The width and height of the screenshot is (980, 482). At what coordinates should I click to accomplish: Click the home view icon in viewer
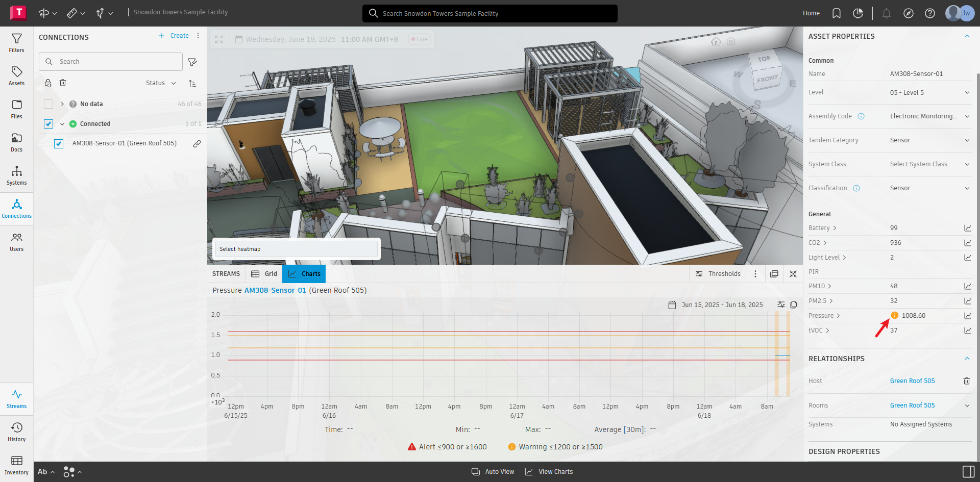point(716,41)
